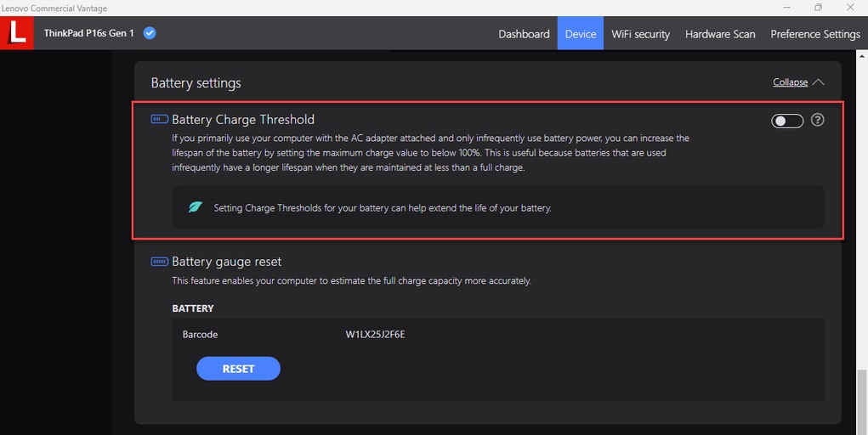Click the Battery Charge Threshold title
The height and width of the screenshot is (435, 868).
[243, 120]
